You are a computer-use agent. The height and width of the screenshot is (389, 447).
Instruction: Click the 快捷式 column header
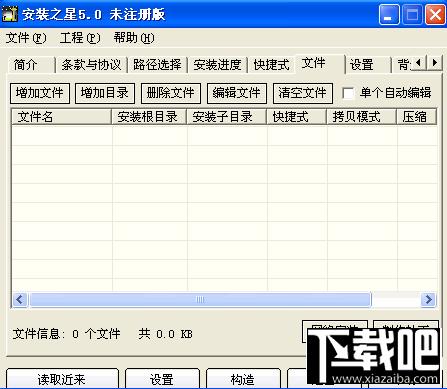297,117
